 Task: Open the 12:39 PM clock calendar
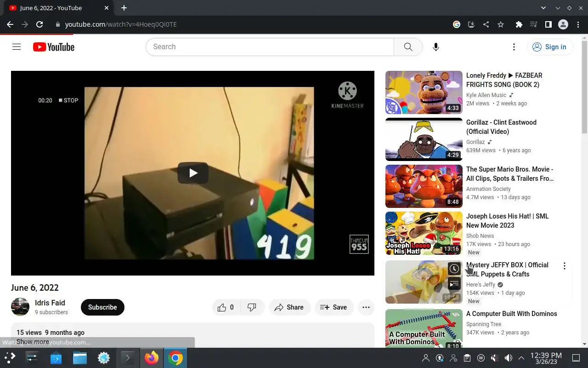546,358
